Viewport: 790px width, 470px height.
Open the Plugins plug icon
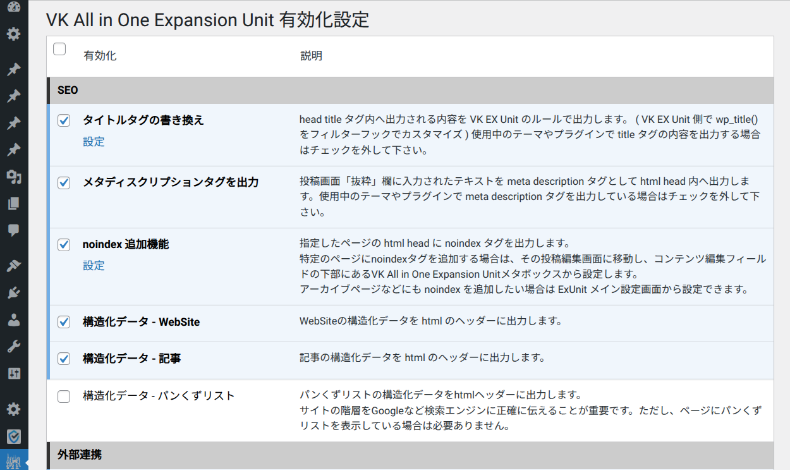tap(14, 293)
